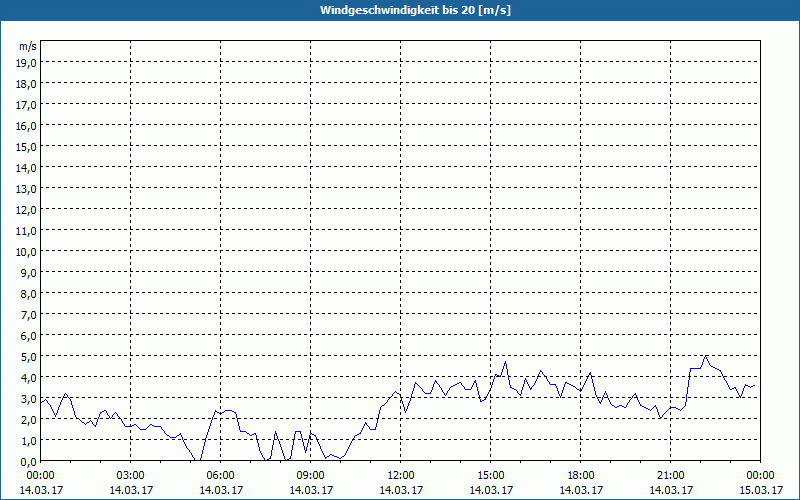Click the '14.03.17' date under 15:00

click(x=491, y=490)
